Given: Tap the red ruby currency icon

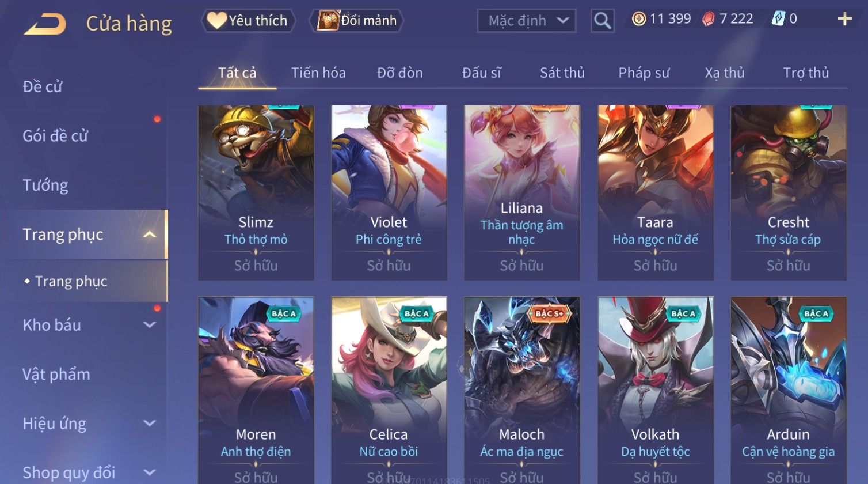Looking at the screenshot, I should tap(708, 19).
